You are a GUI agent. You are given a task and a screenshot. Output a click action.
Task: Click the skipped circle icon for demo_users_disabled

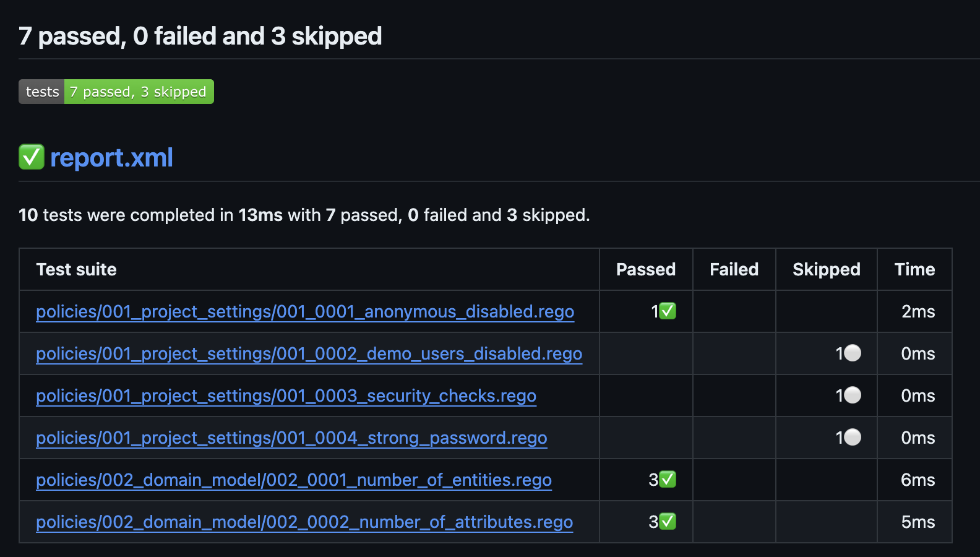852,353
